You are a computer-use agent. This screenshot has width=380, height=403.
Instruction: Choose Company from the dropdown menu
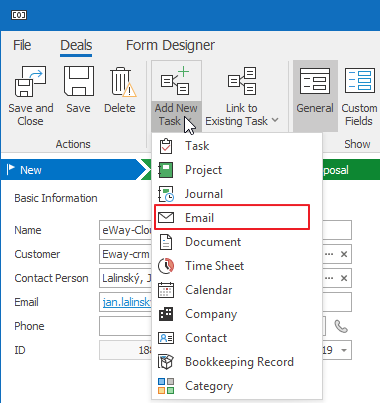(x=237, y=314)
